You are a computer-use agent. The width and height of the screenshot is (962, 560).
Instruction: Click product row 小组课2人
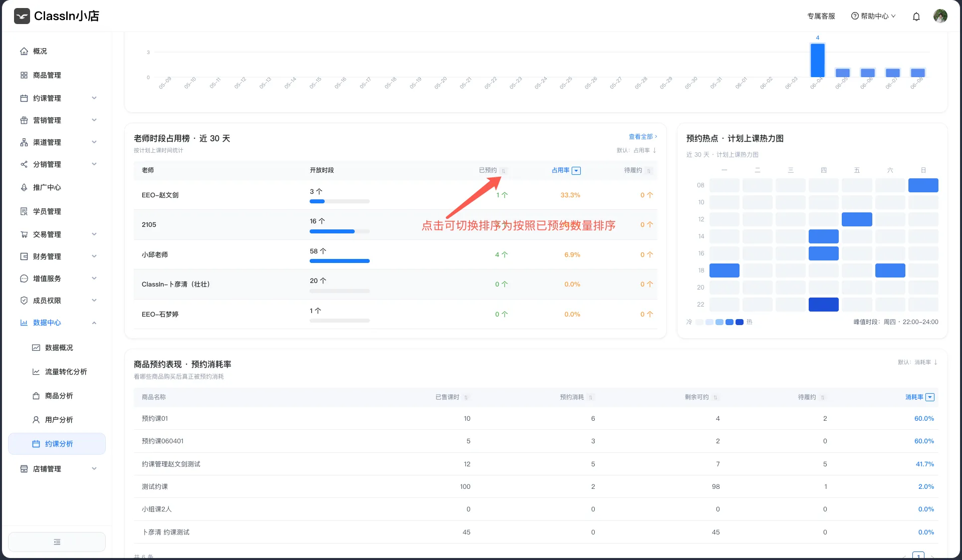[536, 509]
